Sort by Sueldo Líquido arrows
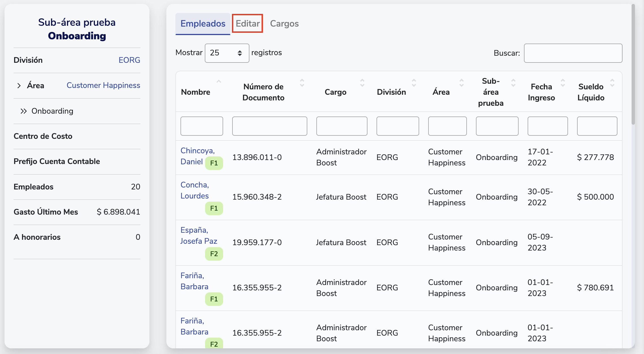Screen dimensions: 644x354 tap(612, 83)
